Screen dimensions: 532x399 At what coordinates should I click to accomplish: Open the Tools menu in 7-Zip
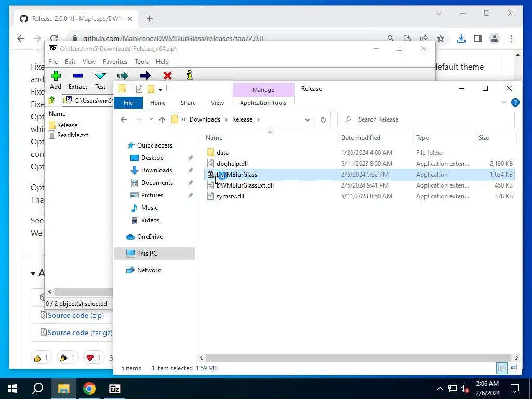[141, 62]
